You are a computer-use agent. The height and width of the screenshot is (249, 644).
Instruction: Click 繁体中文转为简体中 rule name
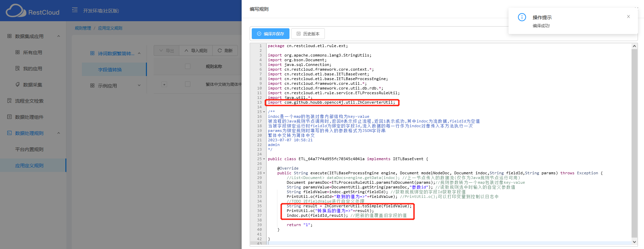coord(224,84)
